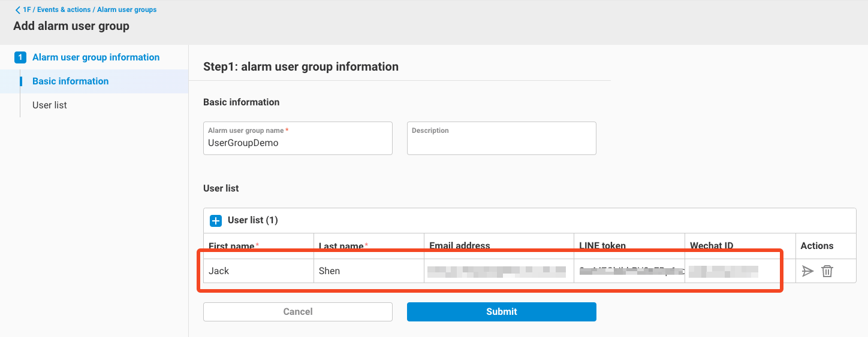Jump to User list in the sidebar

(50, 105)
